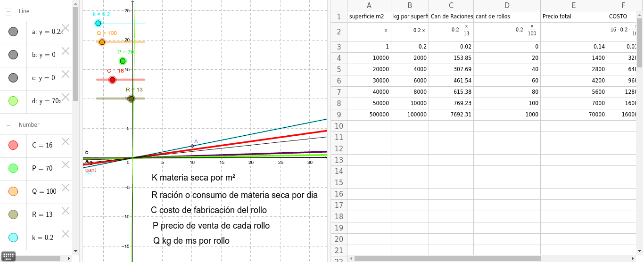
Task: Toggle visibility circle of line c: y = 0
Action: 13,78
